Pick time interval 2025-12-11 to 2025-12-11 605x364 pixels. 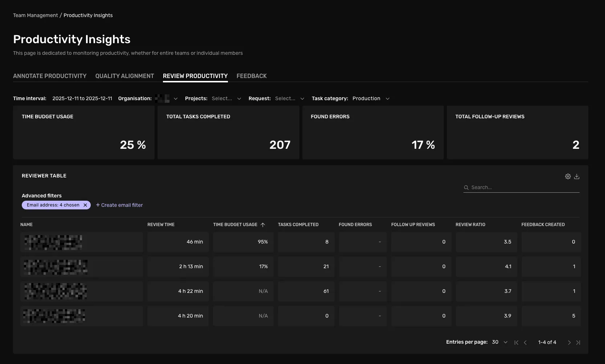tap(82, 98)
